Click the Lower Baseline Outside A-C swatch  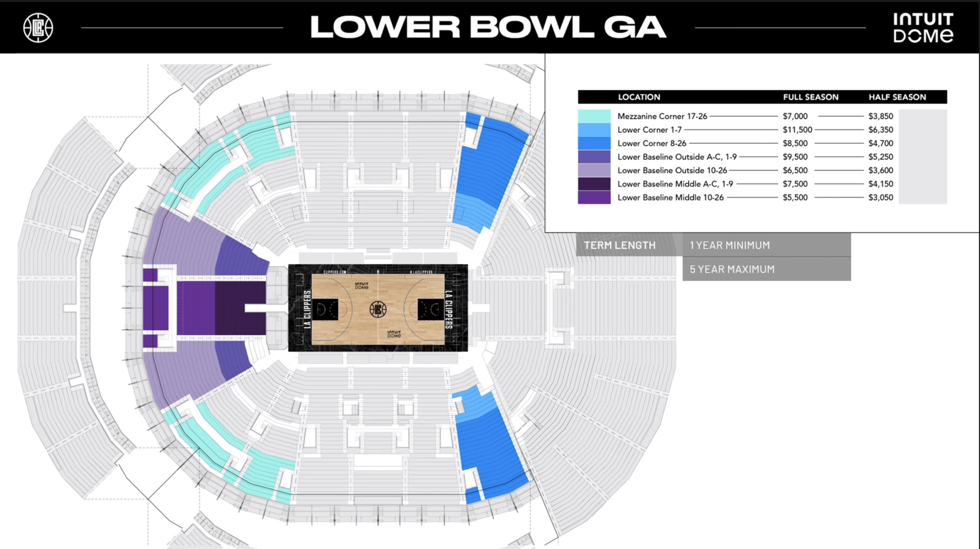pos(594,157)
